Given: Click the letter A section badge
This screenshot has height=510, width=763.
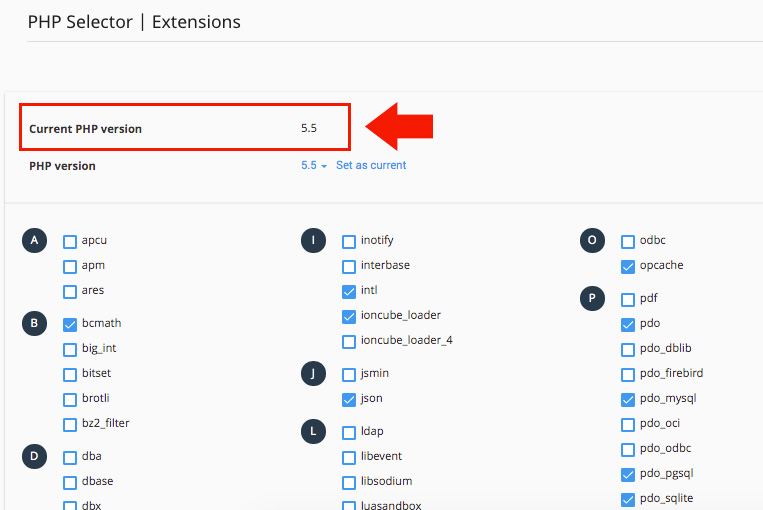Looking at the screenshot, I should pyautogui.click(x=35, y=241).
